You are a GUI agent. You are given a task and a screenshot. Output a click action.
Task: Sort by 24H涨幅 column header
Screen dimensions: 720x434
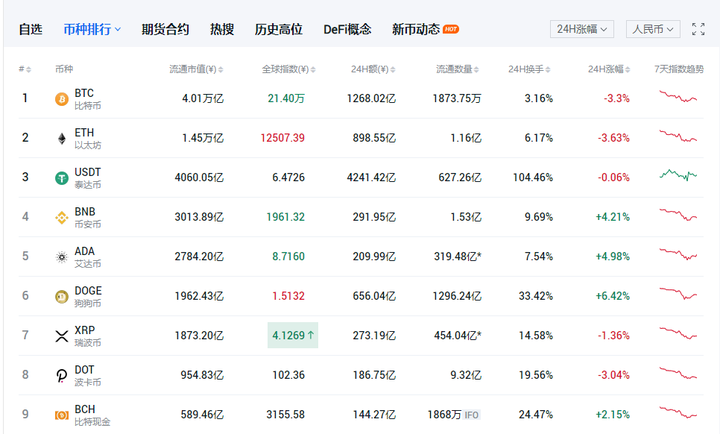coord(609,69)
